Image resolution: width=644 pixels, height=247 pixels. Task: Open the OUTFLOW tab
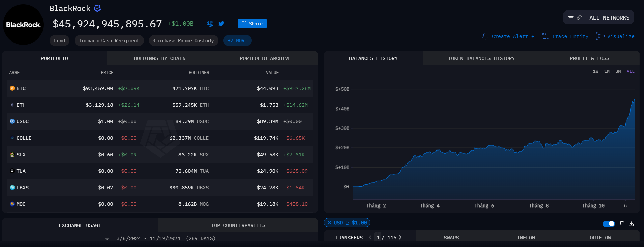[600, 238]
